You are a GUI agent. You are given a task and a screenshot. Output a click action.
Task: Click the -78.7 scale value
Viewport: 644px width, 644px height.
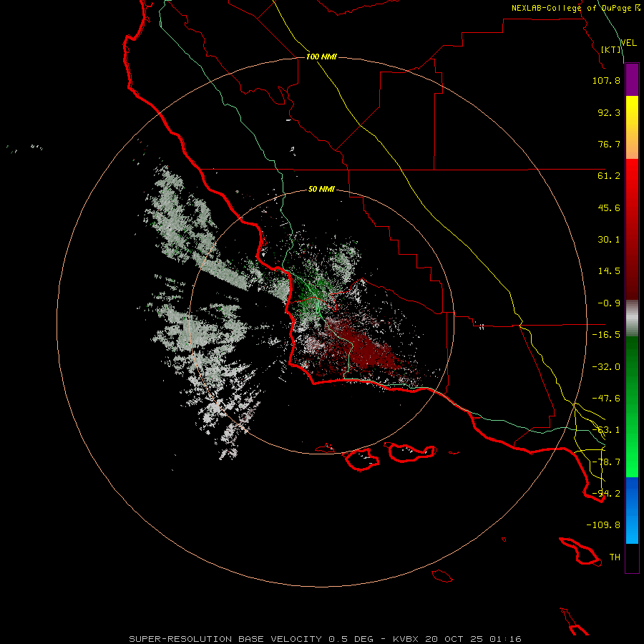606,462
